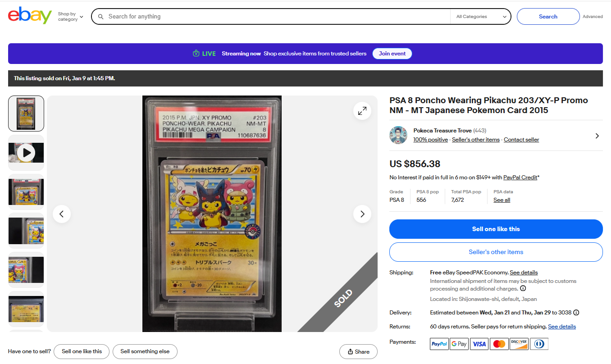611x364 pixels.
Task: Click the customs charges info icon
Action: (523, 288)
